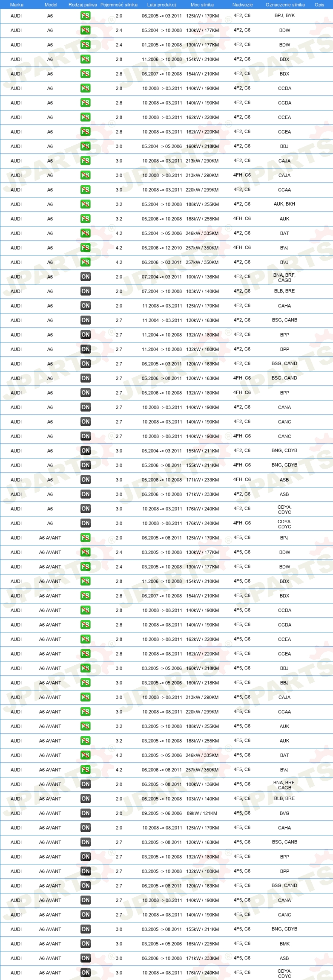The height and width of the screenshot is (980, 333).
Task: Click PB icon for A6 Avant CAJA row
Action: point(85,697)
